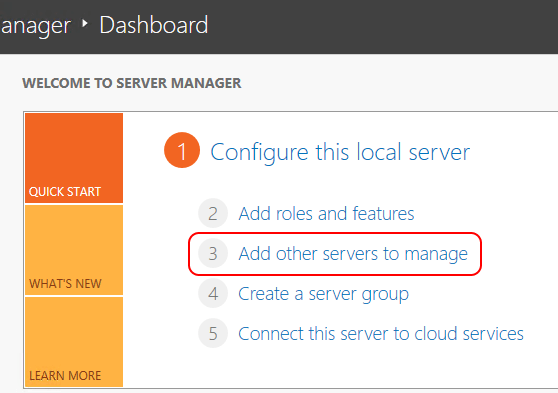The image size is (558, 393).
Task: Show the Learn More tile
Action: point(74,342)
